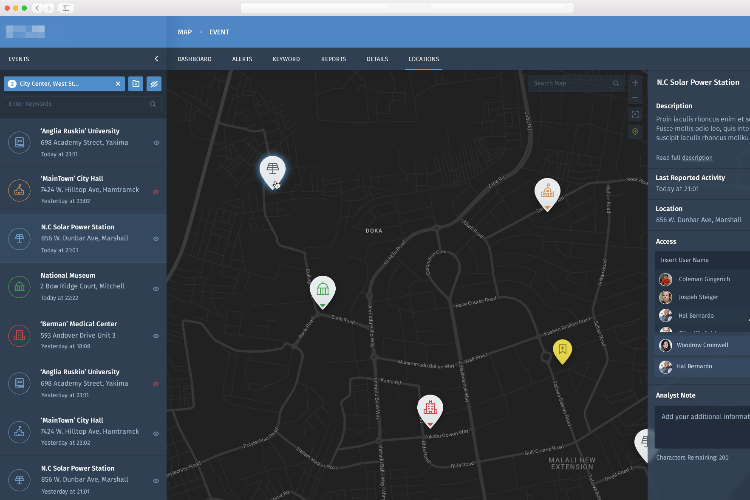
Task: Click the red Berman Medical Center row icon
Action: point(20,335)
